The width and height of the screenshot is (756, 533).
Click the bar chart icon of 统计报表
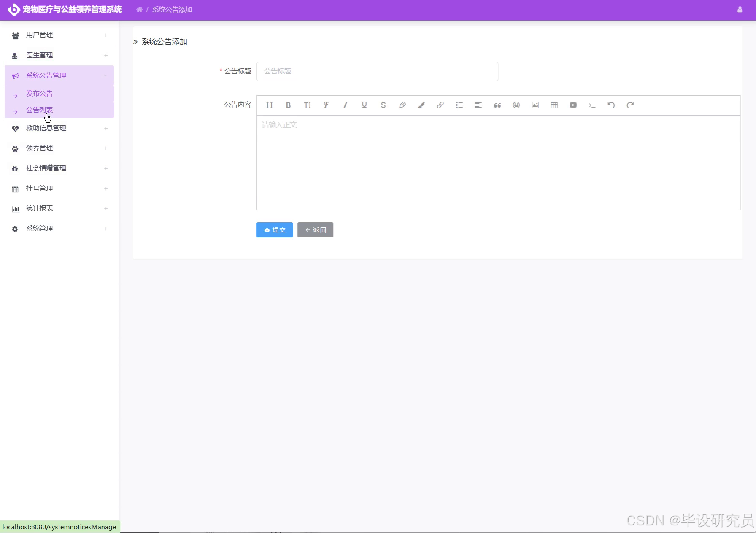[15, 209]
